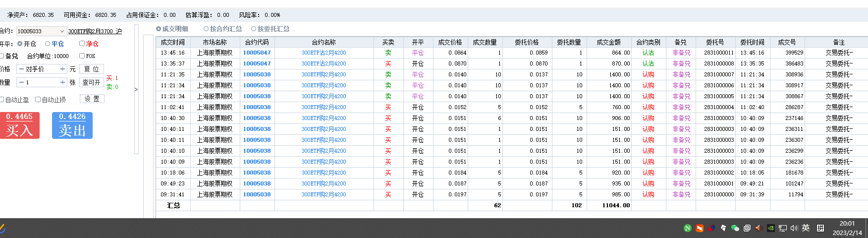The image size is (868, 238).
Task: Click the red 买入 0.4465 button
Action: click(x=19, y=125)
